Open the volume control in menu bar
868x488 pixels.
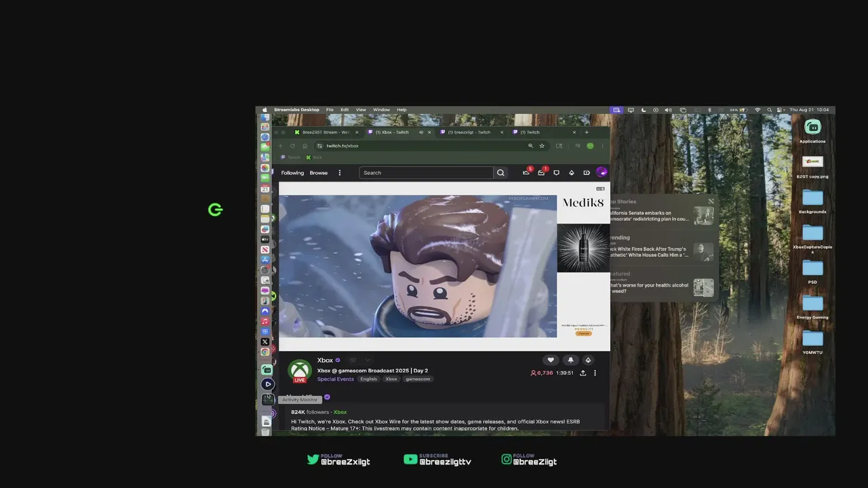[x=668, y=110]
